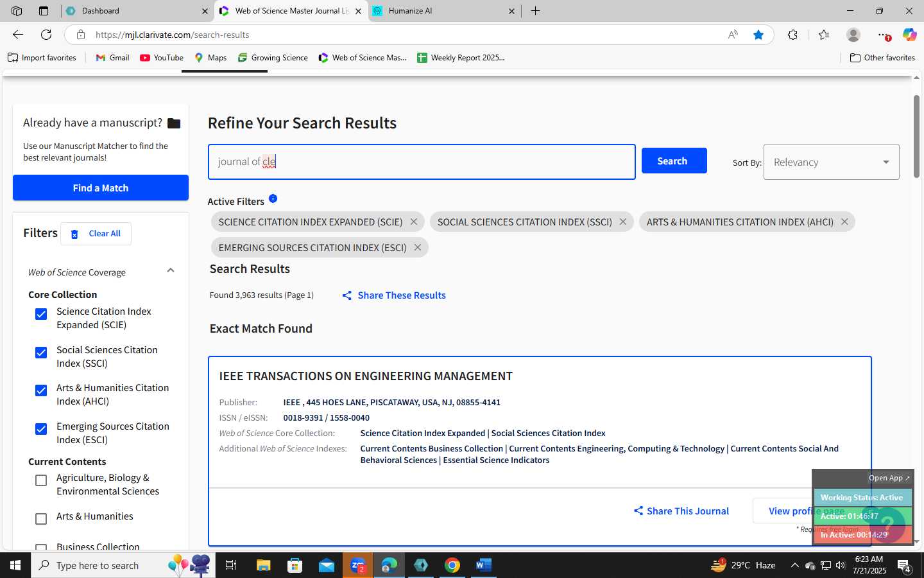Open File Explorer from taskbar
Viewport: 924px width, 578px height.
point(263,565)
